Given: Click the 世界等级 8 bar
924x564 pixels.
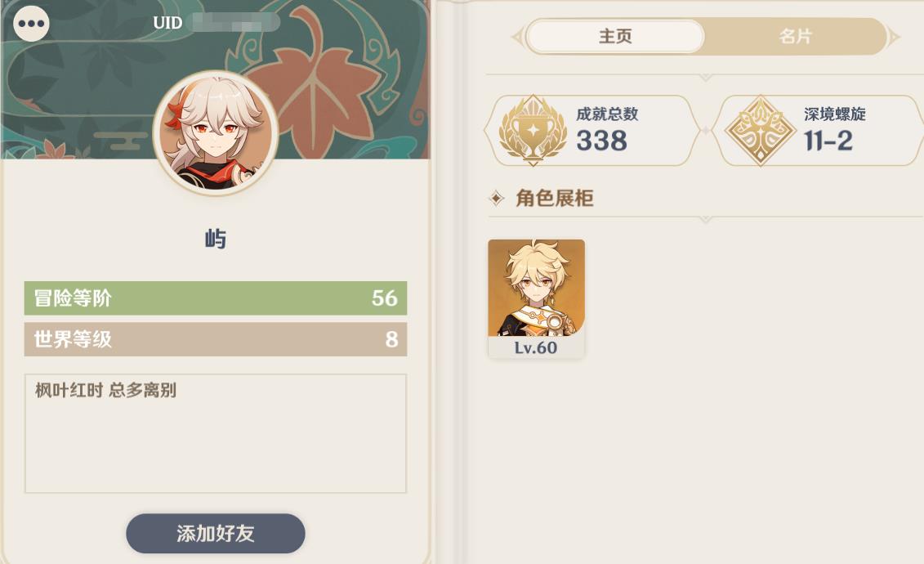Looking at the screenshot, I should point(216,339).
